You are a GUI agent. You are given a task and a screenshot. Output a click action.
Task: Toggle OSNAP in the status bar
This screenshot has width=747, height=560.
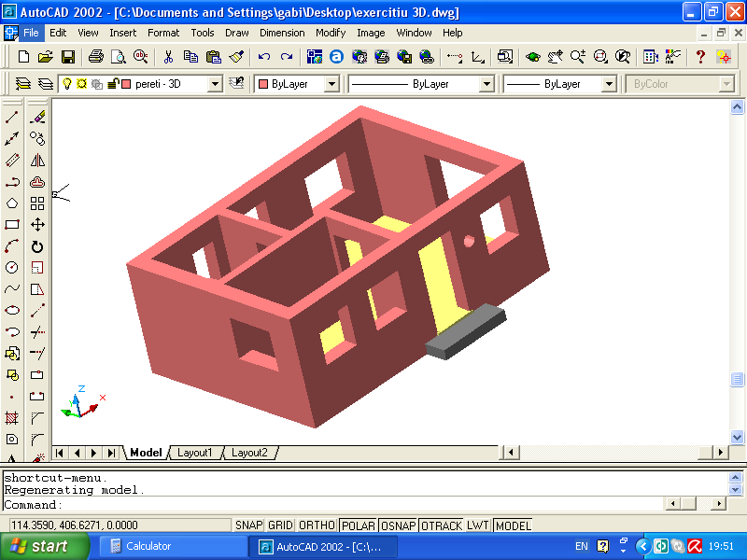coord(399,525)
